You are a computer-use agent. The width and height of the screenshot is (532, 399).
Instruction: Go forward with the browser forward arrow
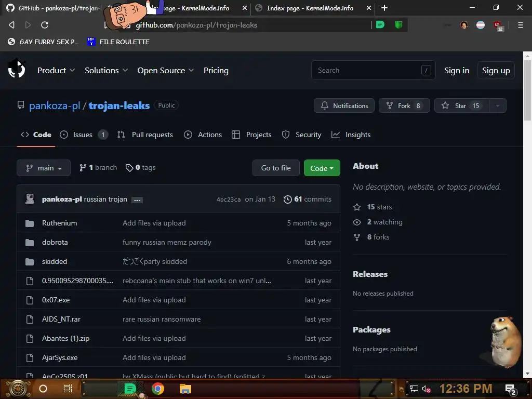28,25
